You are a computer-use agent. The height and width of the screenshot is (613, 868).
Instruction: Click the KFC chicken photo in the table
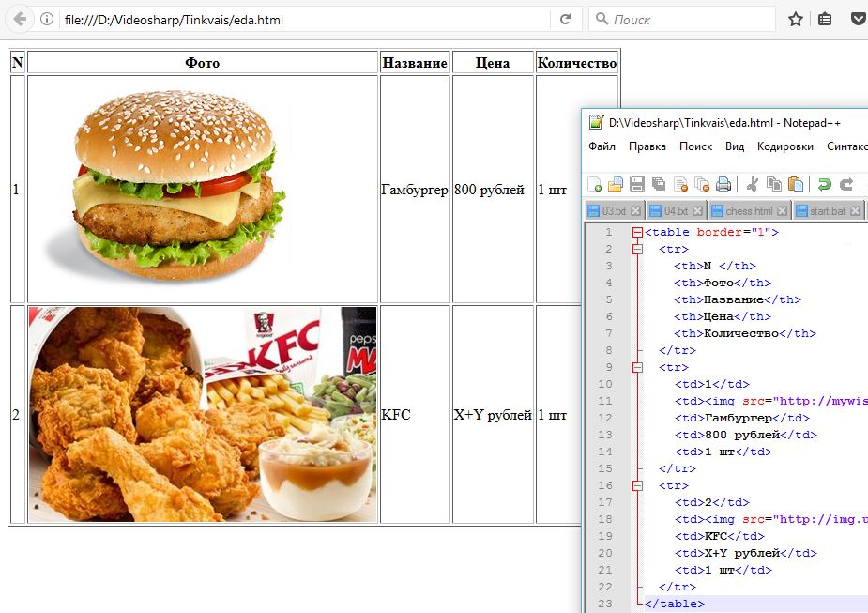pos(203,414)
